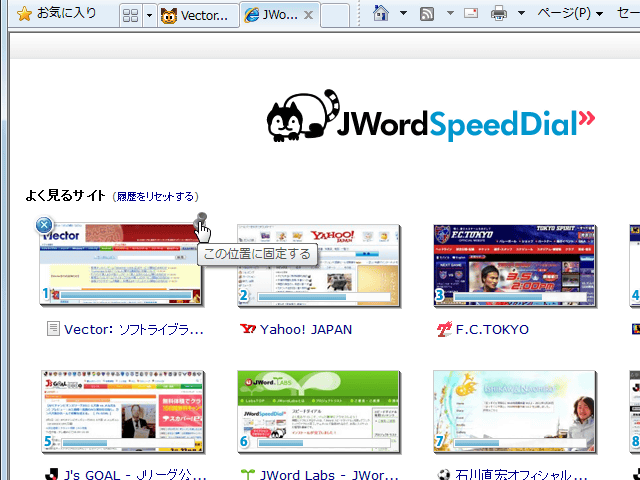Screen dimensions: 640x480
Task: Pin the Vector thumbnail in place
Action: point(200,219)
